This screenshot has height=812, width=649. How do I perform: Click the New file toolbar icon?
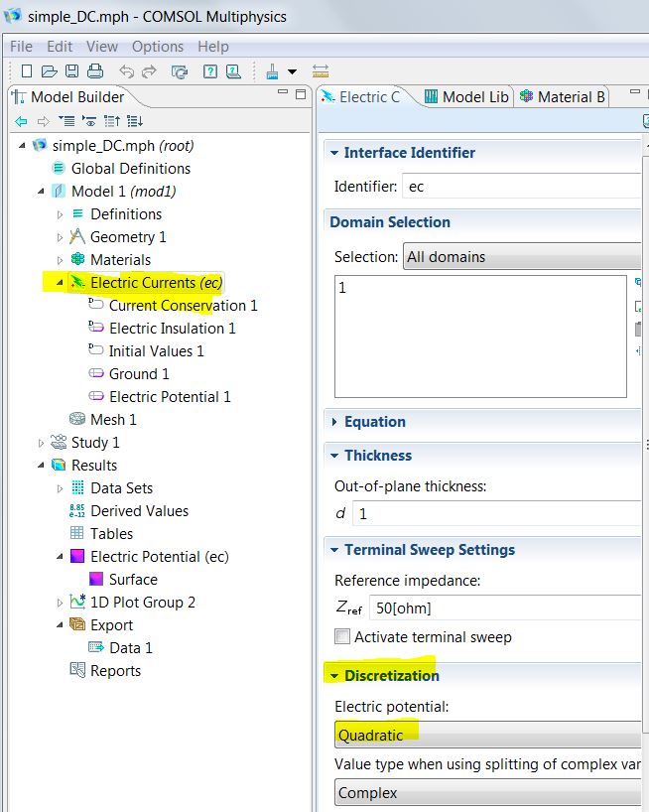pos(27,71)
